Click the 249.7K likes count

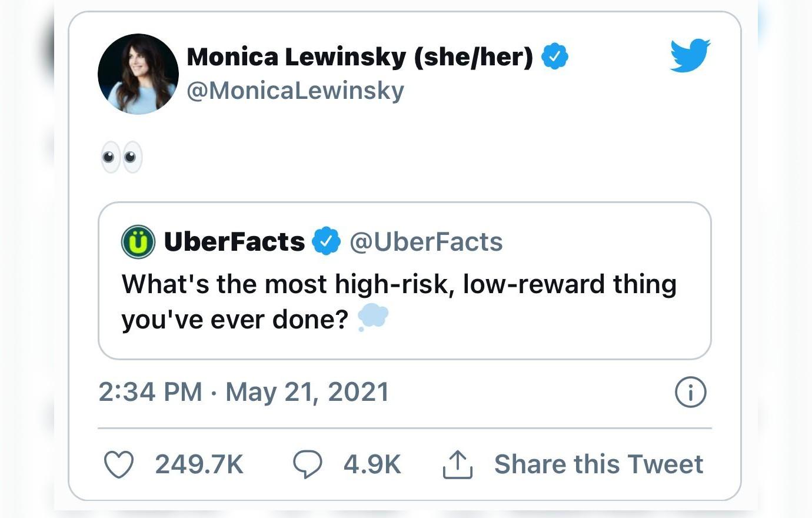[x=199, y=464]
